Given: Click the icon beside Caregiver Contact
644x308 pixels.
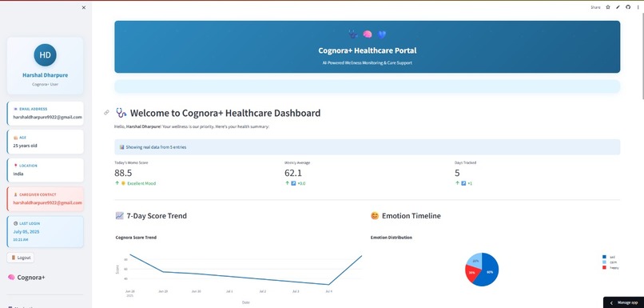Looking at the screenshot, I should [16, 194].
